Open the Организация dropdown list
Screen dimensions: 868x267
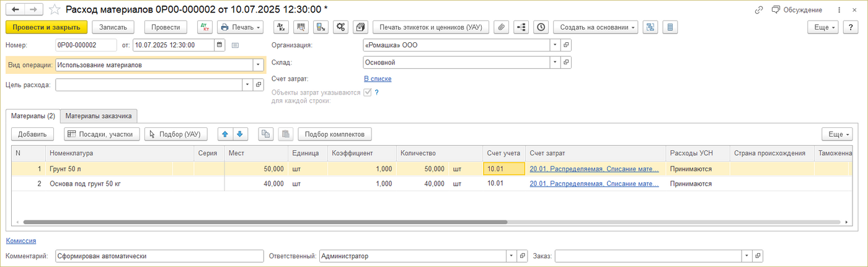pos(554,45)
